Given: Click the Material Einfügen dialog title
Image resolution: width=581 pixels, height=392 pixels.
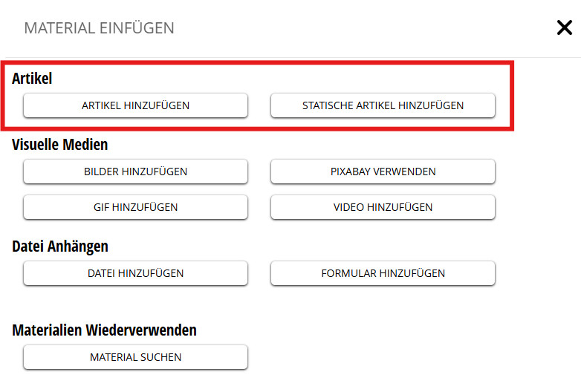Looking at the screenshot, I should 100,29.
